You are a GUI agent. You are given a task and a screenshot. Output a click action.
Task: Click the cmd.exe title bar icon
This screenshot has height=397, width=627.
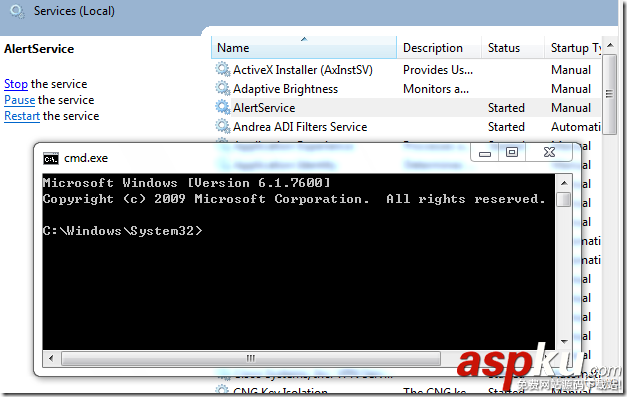(x=51, y=159)
